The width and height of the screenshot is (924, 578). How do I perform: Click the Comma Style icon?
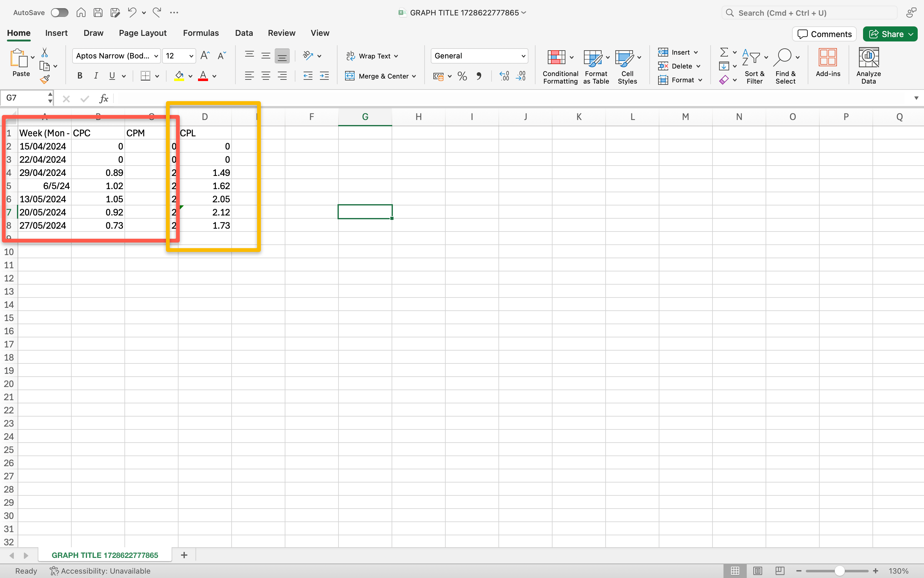[x=479, y=76]
